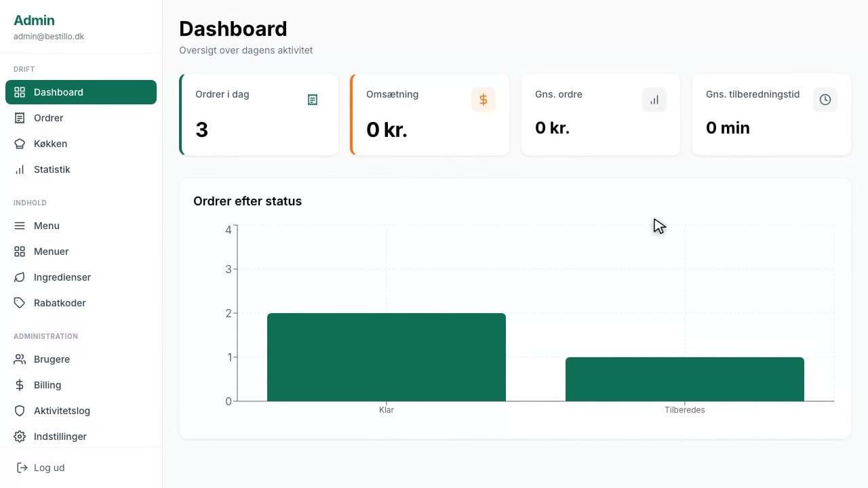Click the Rabatkoder tag icon

tap(20, 303)
